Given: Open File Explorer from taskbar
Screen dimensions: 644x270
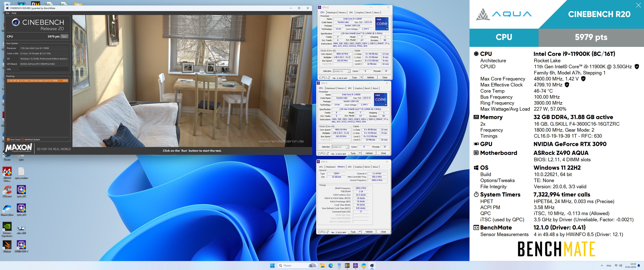Looking at the screenshot, I should click(322, 265).
